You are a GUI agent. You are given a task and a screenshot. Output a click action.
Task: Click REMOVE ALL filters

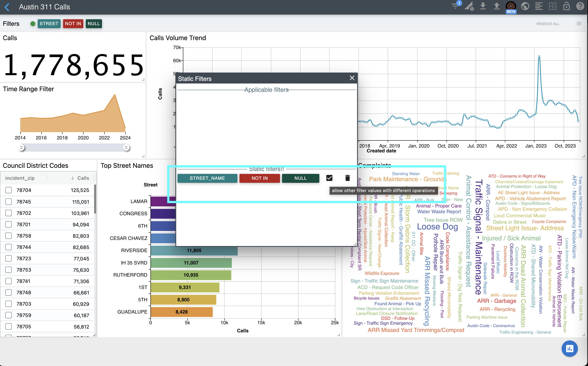548,24
